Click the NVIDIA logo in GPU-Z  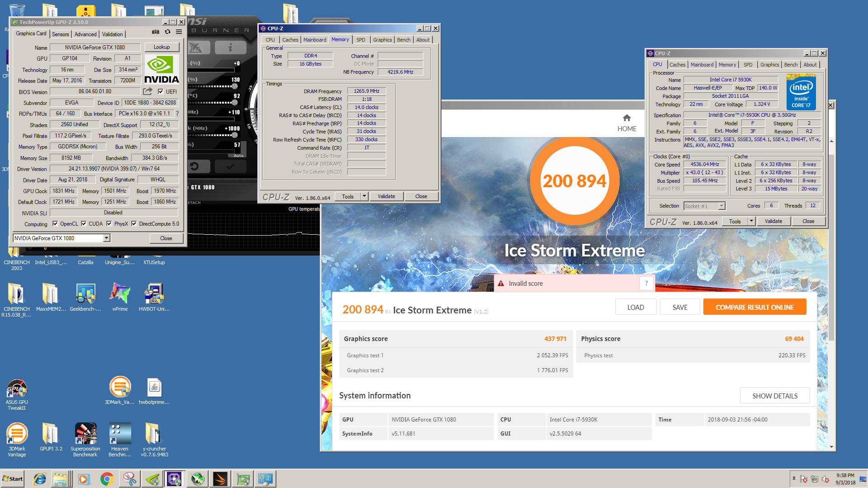161,70
